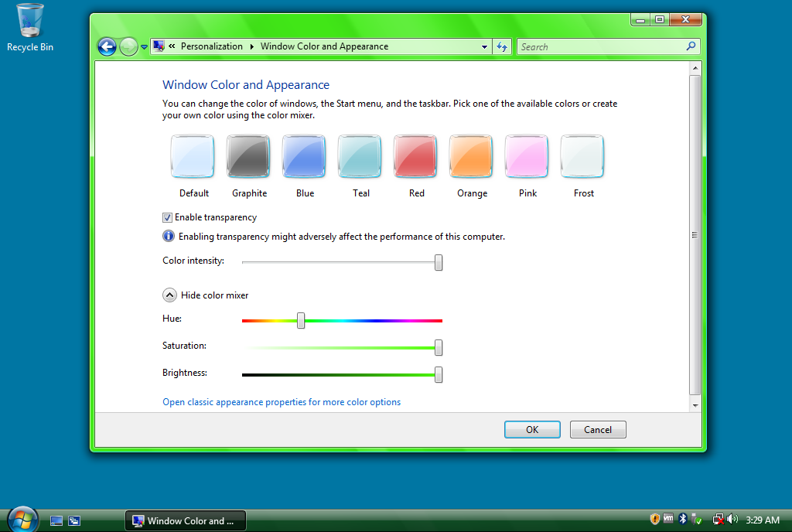Screen dimensions: 792x532
Task: Click the Forward navigation arrow
Action: pyautogui.click(x=129, y=47)
